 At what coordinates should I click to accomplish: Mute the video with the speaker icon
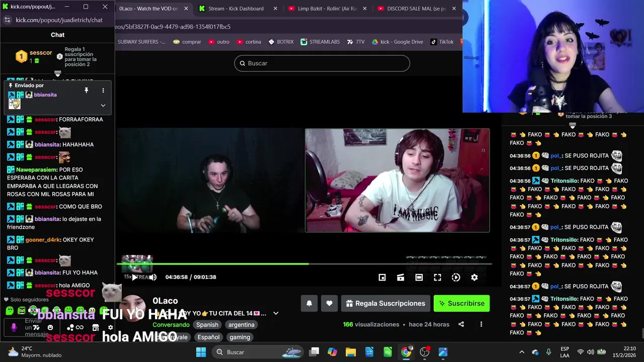tap(153, 277)
